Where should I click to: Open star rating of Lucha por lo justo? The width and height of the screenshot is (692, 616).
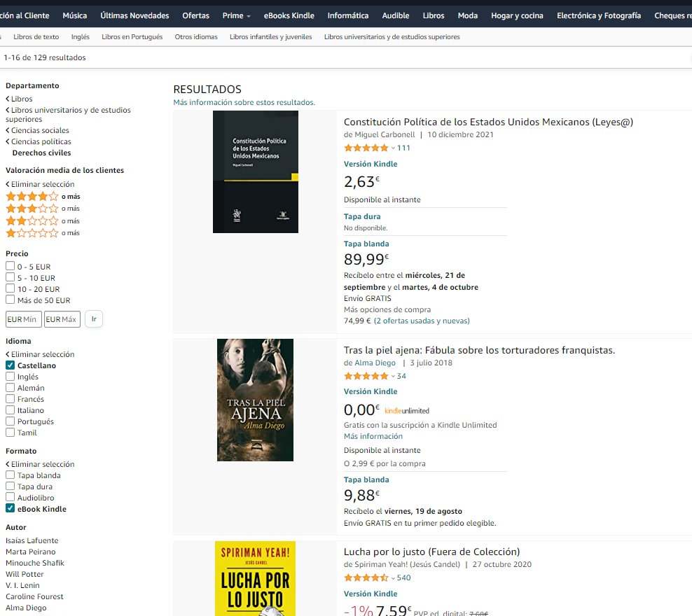point(366,577)
